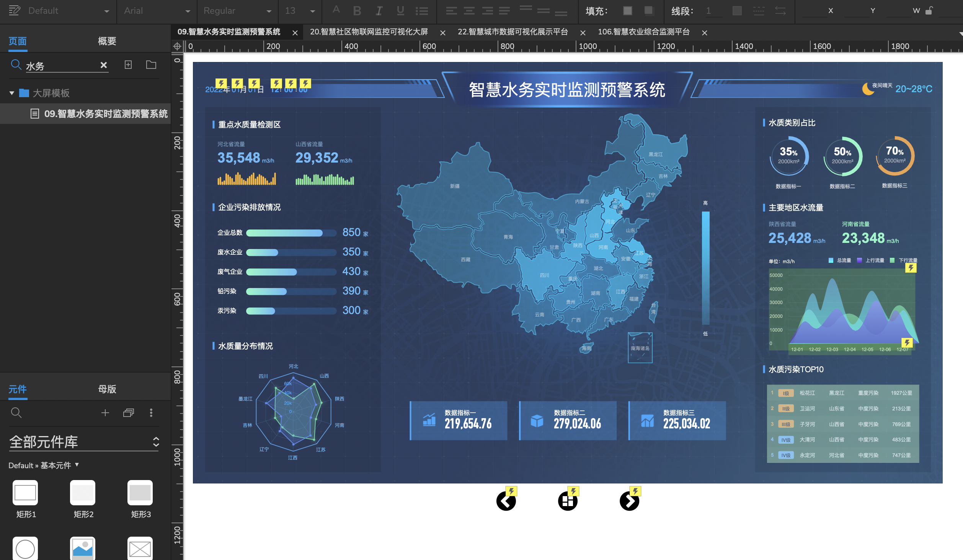963x560 pixels.
Task: Open the 20.智慧社区物联网监控可视化大屏 tab
Action: 369,32
